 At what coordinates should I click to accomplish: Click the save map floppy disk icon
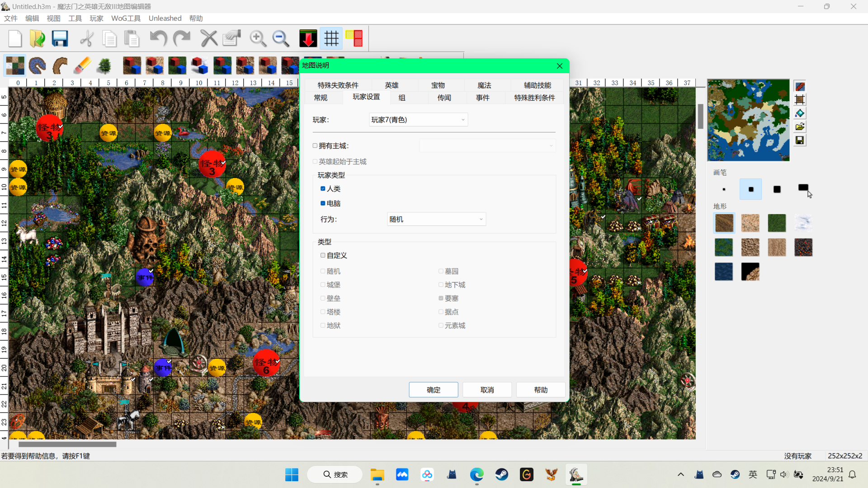(x=60, y=38)
